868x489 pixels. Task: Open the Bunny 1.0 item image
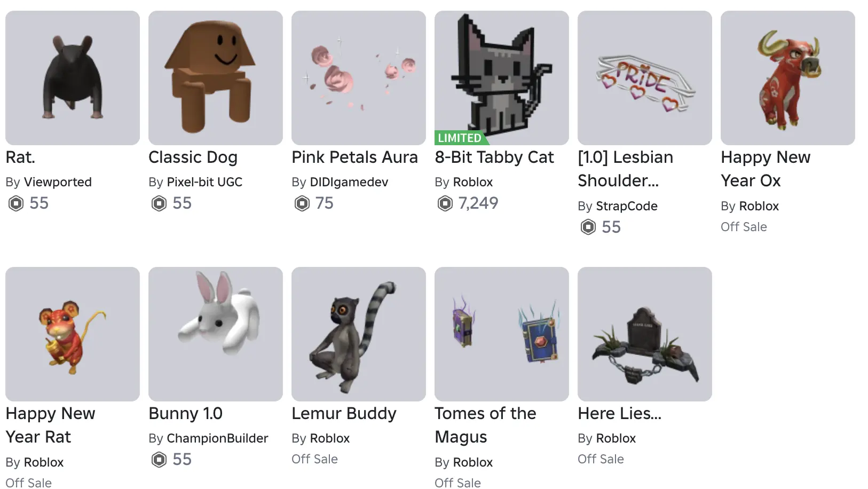click(216, 334)
